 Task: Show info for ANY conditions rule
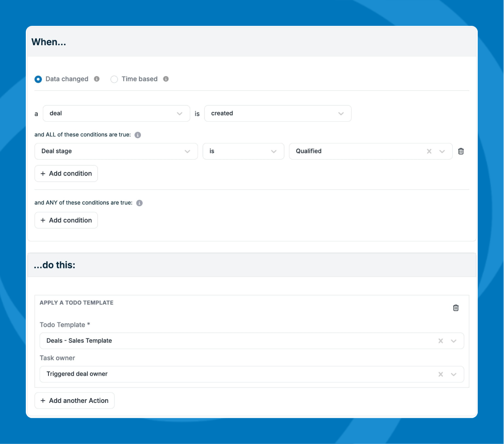pos(140,203)
